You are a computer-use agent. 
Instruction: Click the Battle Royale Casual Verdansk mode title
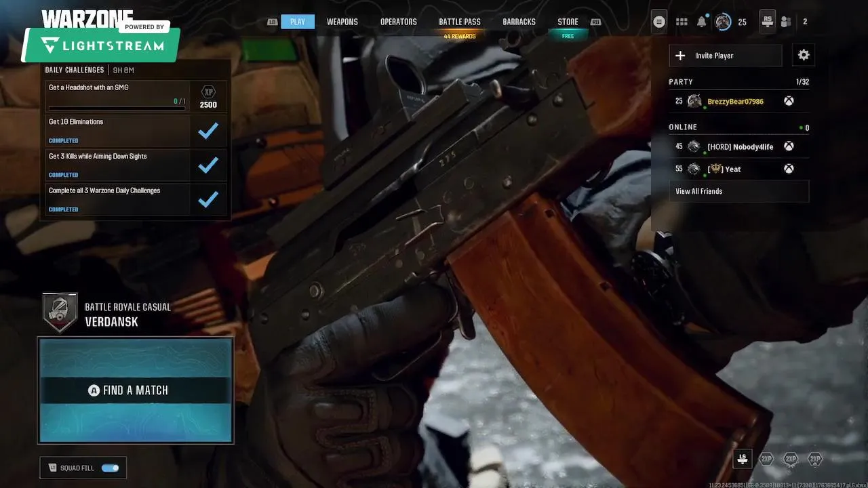pyautogui.click(x=127, y=314)
